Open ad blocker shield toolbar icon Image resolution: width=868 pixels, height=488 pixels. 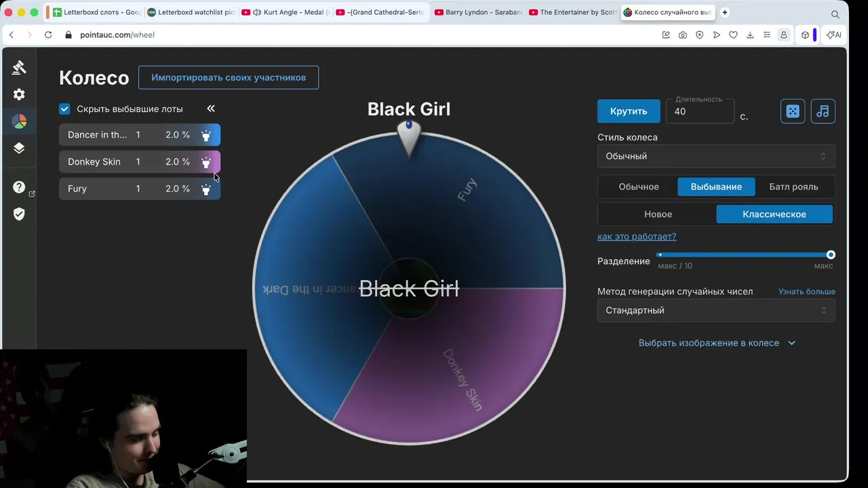tap(700, 35)
